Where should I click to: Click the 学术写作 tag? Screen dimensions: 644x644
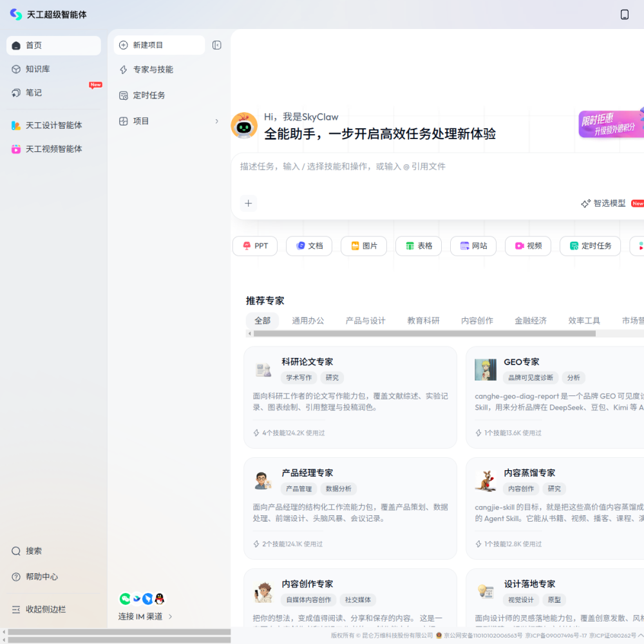click(299, 378)
